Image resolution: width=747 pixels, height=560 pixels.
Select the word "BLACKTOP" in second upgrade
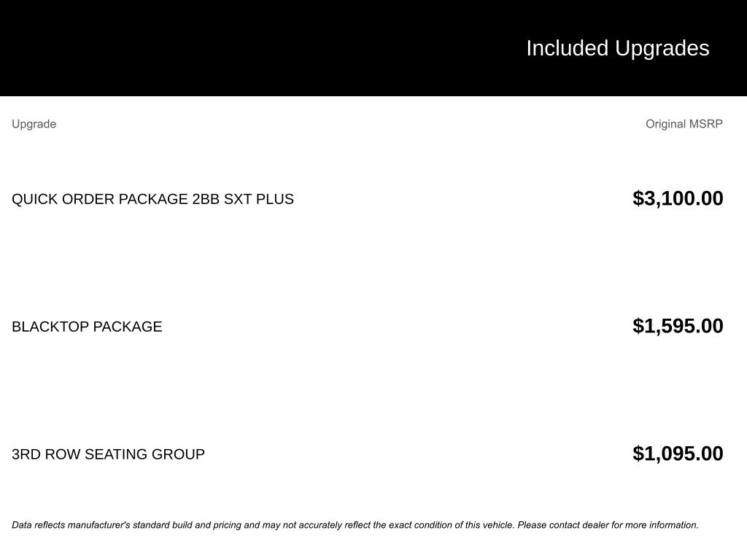pos(50,327)
